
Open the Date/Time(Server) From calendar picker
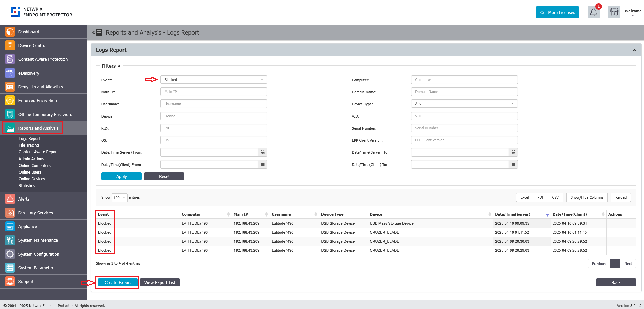263,152
